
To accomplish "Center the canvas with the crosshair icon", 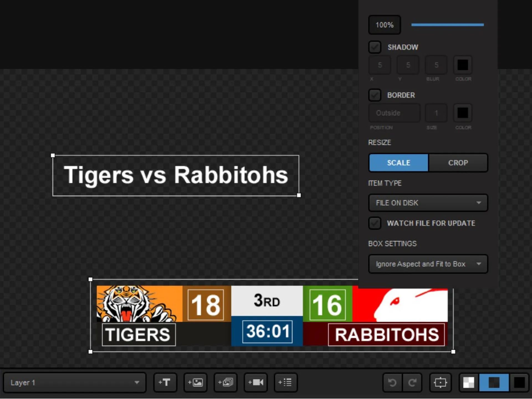I will [x=440, y=383].
